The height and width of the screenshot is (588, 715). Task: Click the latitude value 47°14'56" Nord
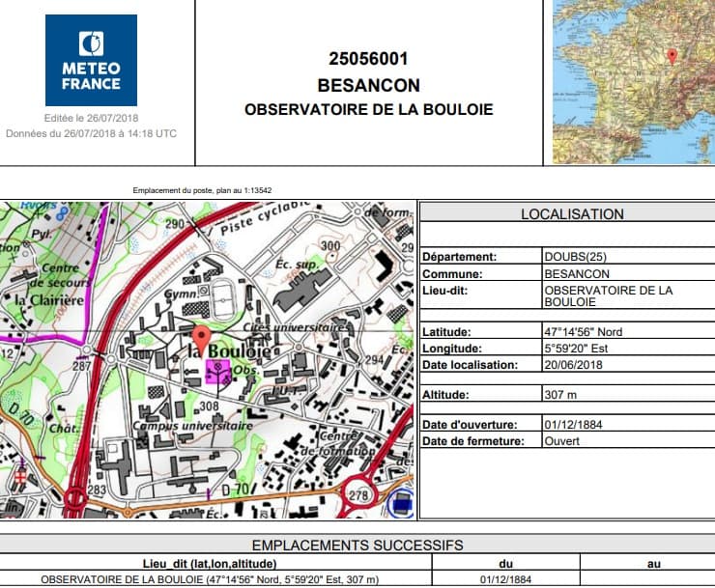click(584, 332)
